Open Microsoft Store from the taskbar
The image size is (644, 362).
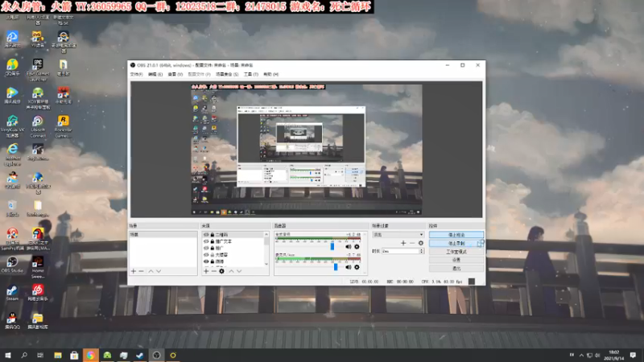(x=74, y=355)
